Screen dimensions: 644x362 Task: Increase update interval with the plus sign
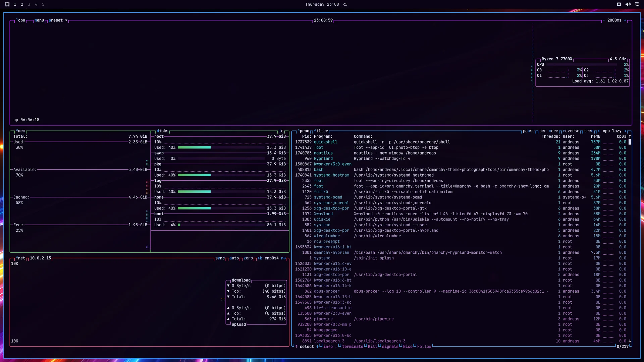pos(625,20)
